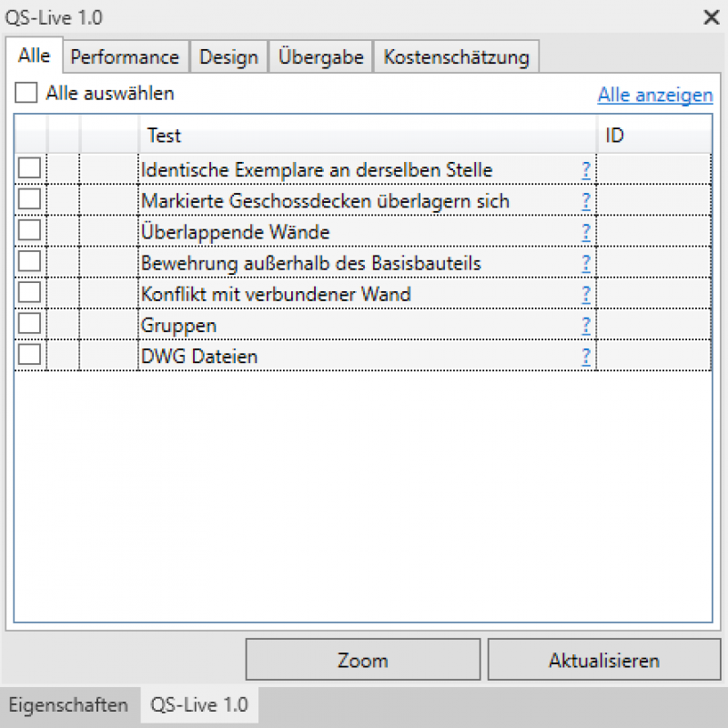
Task: Open help for DWG Dateien test
Action: (587, 357)
